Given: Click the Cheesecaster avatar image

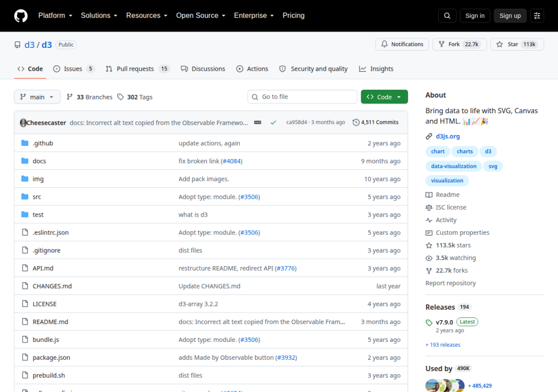Looking at the screenshot, I should (x=23, y=122).
